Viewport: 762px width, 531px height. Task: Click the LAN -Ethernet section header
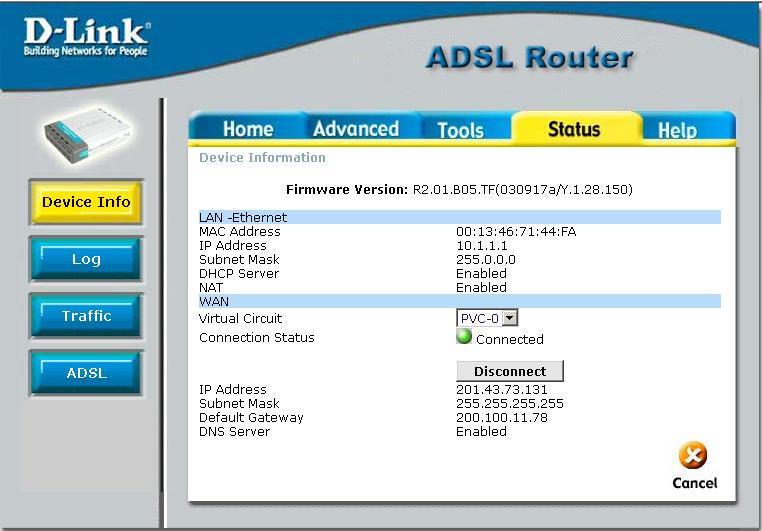click(459, 217)
